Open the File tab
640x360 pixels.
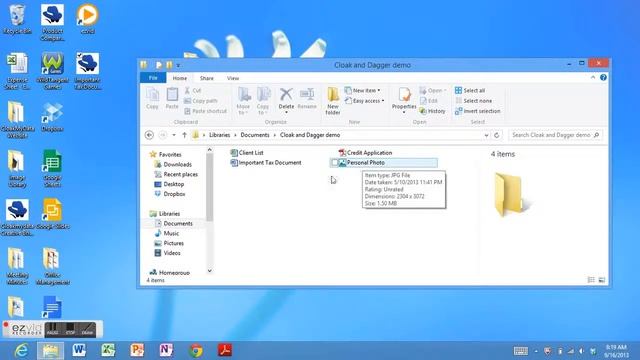153,78
